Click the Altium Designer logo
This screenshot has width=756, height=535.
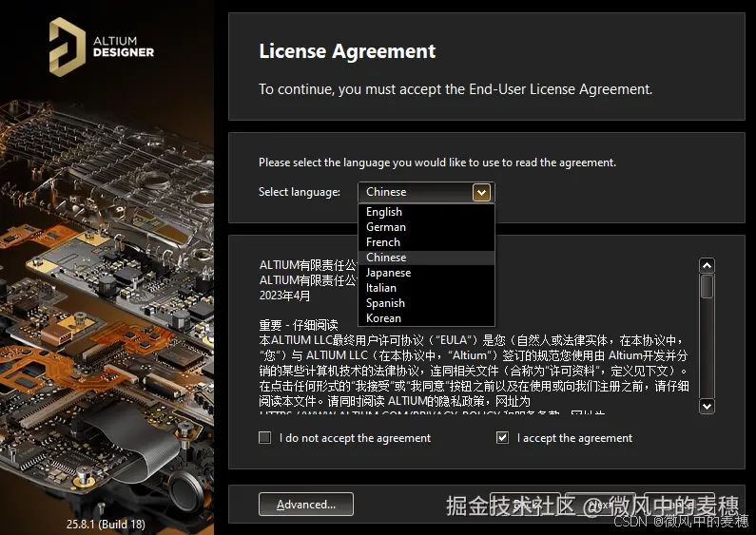(x=101, y=47)
